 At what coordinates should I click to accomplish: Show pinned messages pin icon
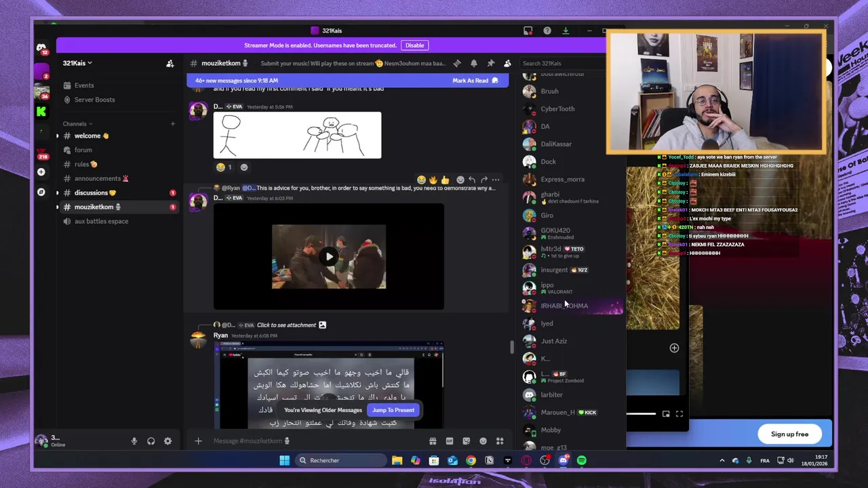pyautogui.click(x=491, y=63)
